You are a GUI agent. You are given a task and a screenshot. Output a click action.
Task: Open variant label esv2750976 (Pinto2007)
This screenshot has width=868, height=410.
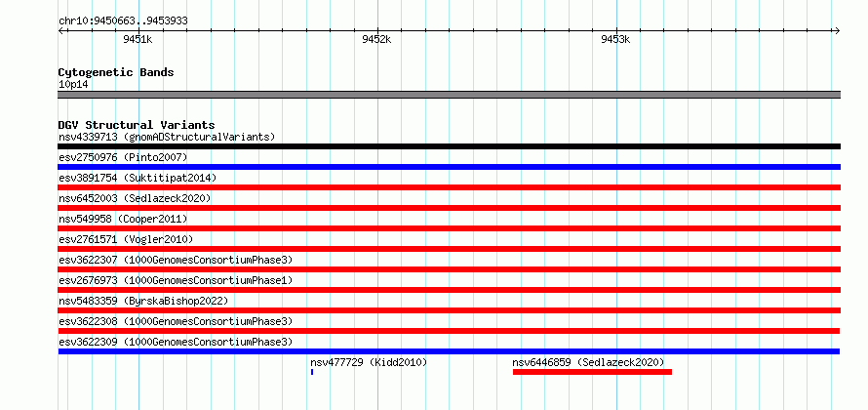point(123,157)
